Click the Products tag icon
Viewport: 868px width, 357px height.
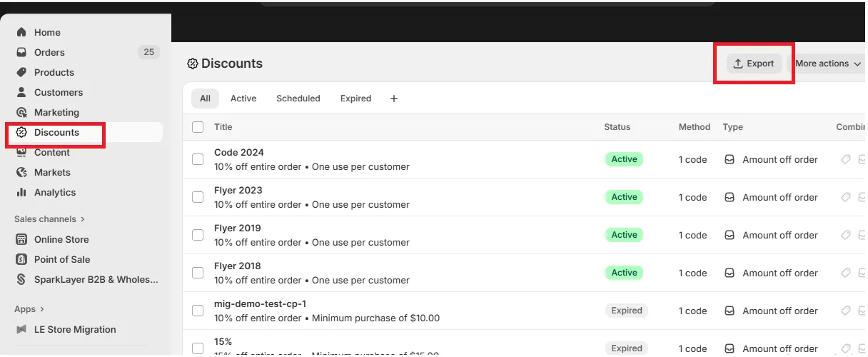tap(21, 72)
